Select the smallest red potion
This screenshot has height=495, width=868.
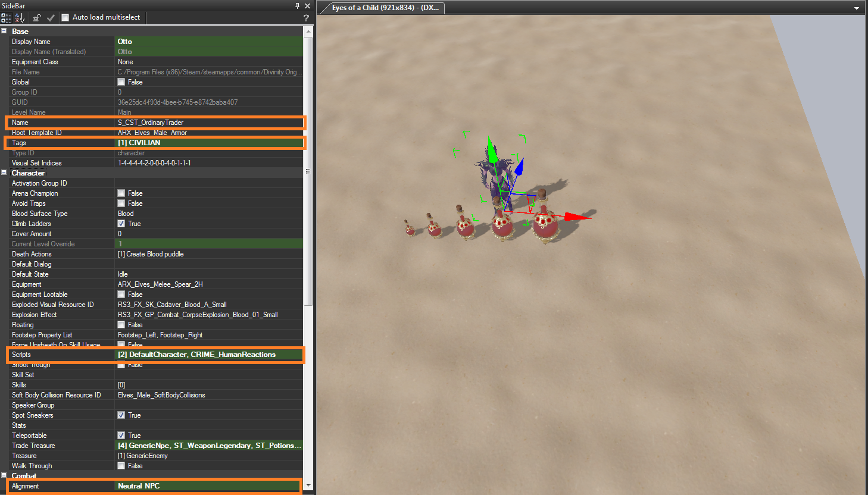click(x=410, y=227)
